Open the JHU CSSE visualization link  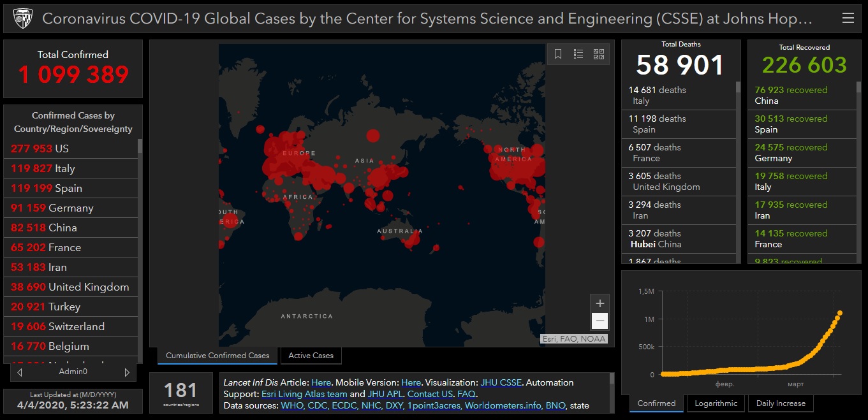pos(501,382)
